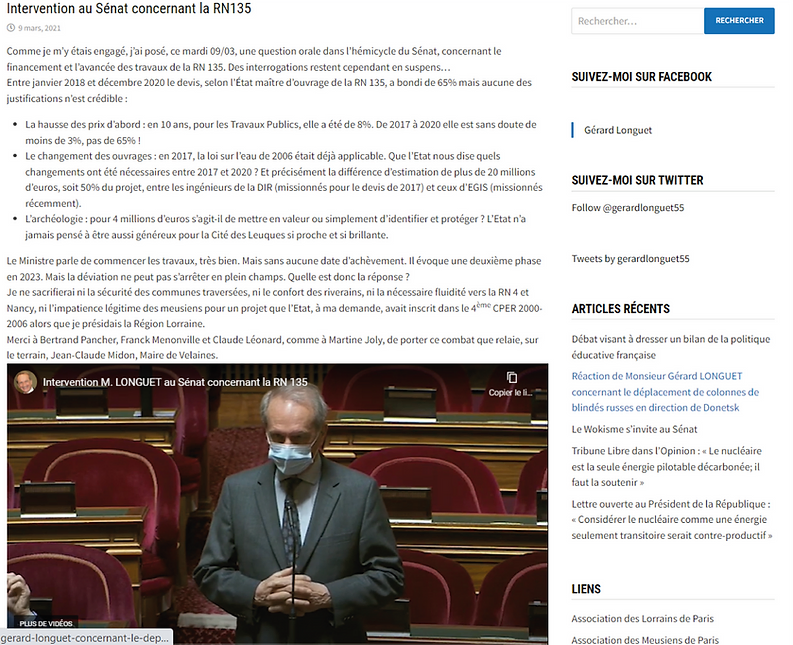Click the channel avatar in the video header
The height and width of the screenshot is (645, 793).
point(25,382)
